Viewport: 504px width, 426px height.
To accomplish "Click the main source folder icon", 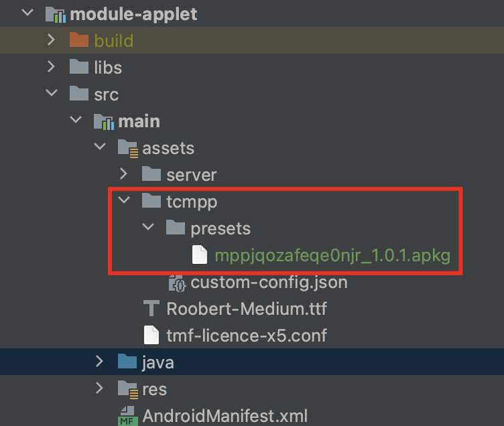I will tap(103, 121).
